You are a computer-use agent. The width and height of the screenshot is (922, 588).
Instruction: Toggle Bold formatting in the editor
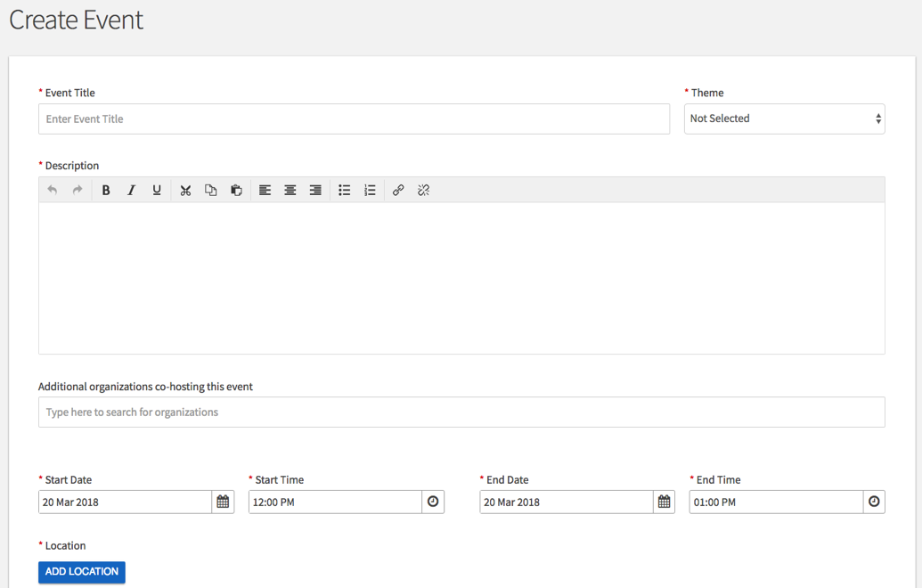point(106,190)
